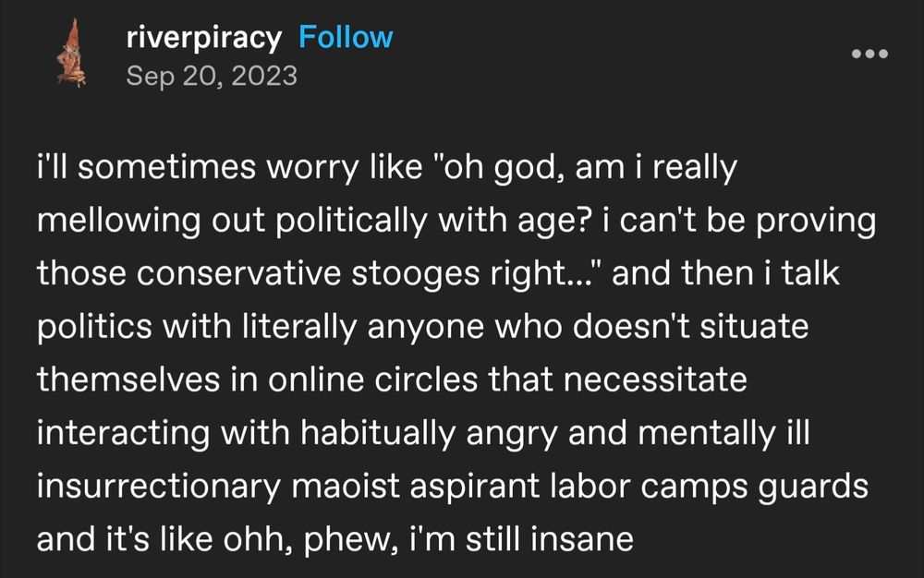Click the word "guards" in the post
Viewport: 924px width, 578px height.
(813, 488)
